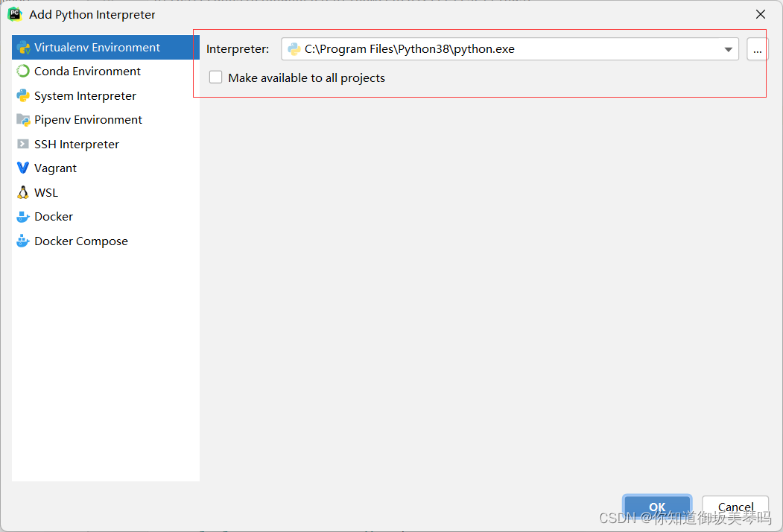Click the Vagrant V icon
This screenshot has width=783, height=532.
23,168
